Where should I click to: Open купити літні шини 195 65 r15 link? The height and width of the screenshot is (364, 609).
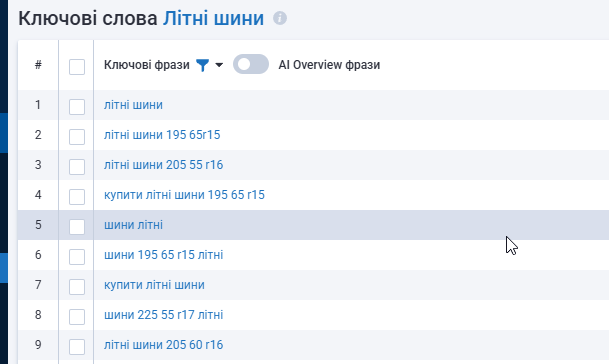tap(184, 195)
